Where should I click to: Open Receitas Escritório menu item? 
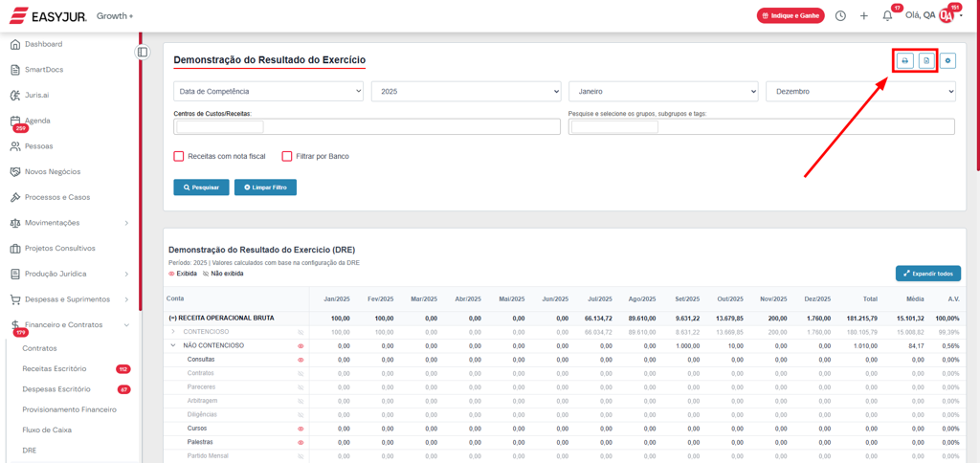point(55,368)
